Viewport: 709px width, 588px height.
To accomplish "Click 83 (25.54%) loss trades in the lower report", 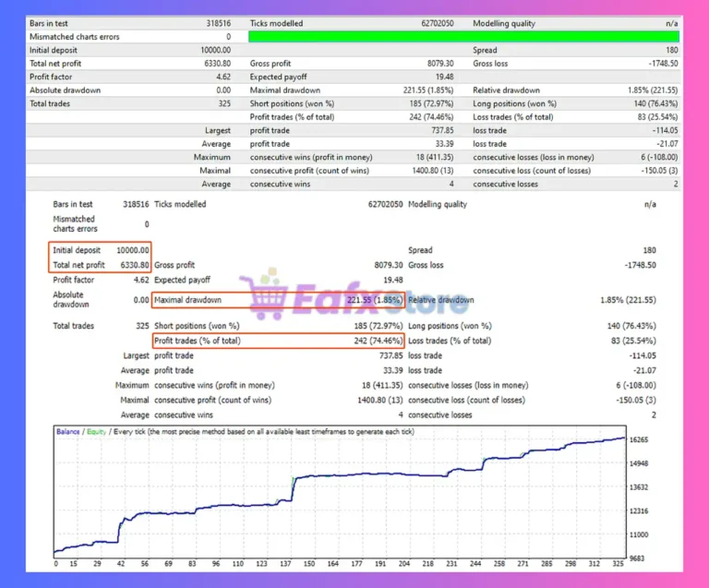I will 633,341.
